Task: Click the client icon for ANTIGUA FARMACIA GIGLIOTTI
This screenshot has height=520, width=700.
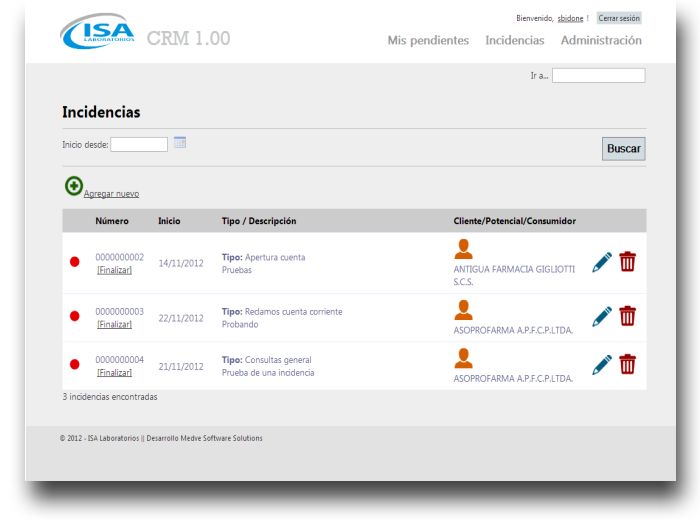Action: (x=463, y=250)
